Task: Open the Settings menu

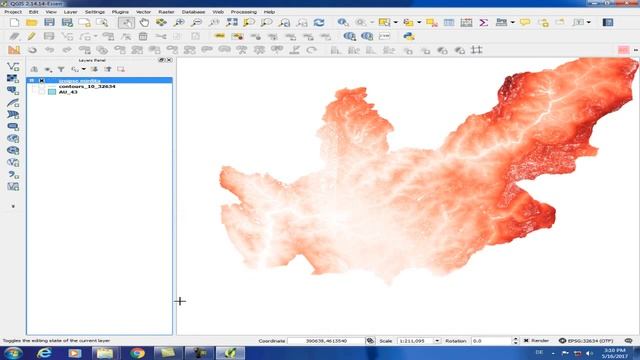Action: (x=95, y=12)
